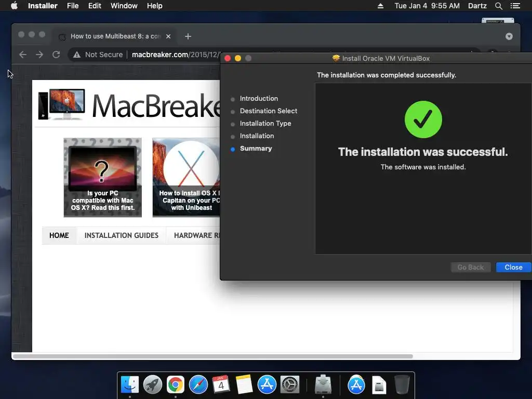532x399 pixels.
Task: Open the Installer application menu
Action: point(43,6)
